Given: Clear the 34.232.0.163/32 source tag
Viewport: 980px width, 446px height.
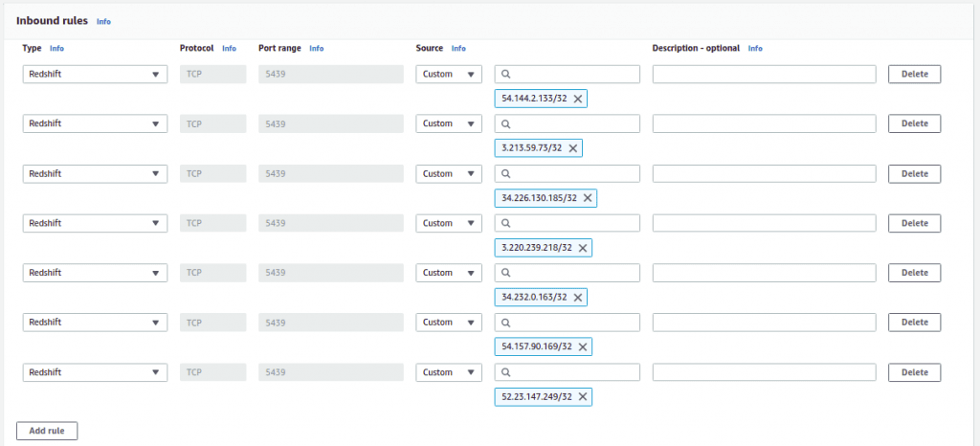Looking at the screenshot, I should click(579, 298).
